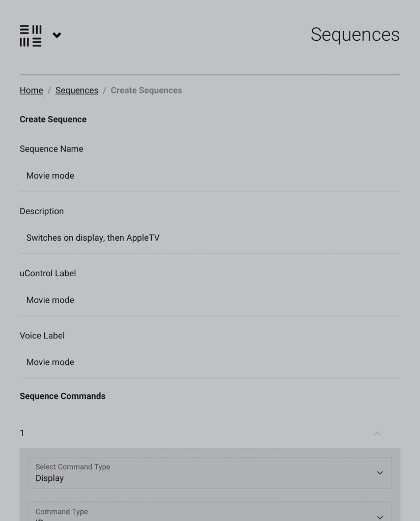Go to the Home breadcrumb link
The width and height of the screenshot is (420, 521).
tap(31, 91)
